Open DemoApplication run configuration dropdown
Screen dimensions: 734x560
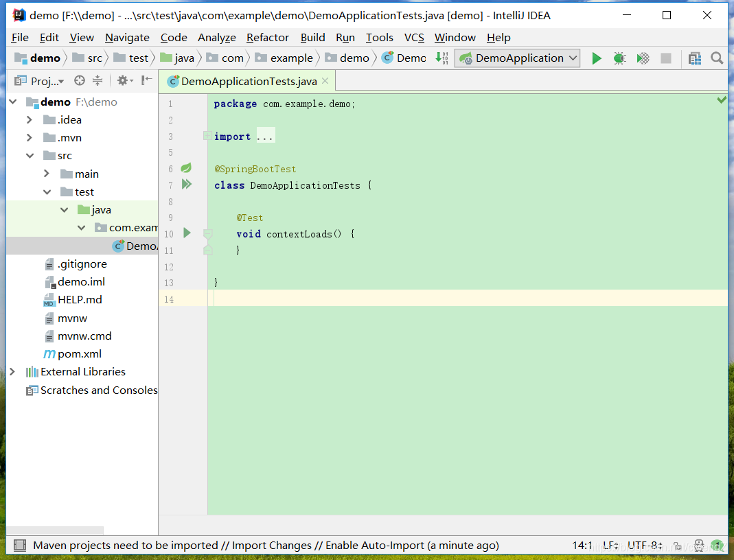517,58
